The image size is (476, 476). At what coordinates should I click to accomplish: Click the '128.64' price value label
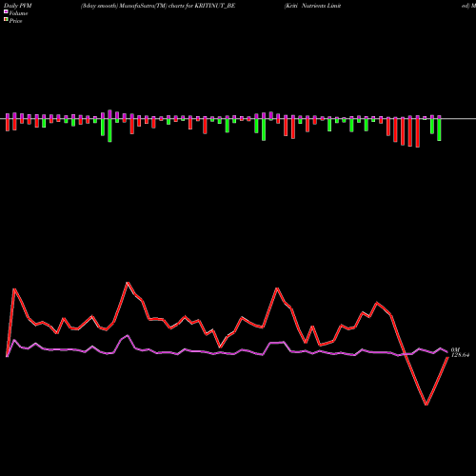(x=460, y=355)
